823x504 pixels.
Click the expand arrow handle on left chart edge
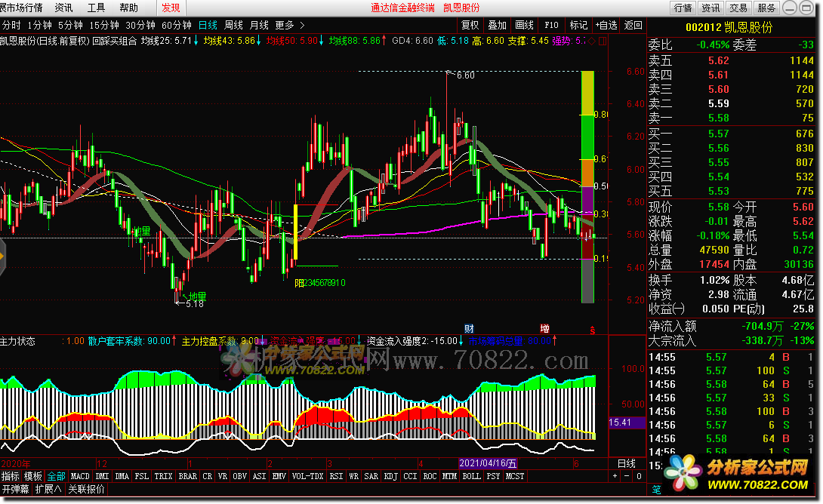[x=2, y=257]
